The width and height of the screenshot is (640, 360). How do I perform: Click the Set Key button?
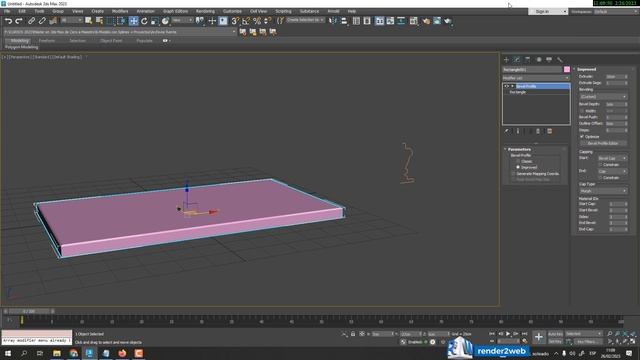(555, 341)
